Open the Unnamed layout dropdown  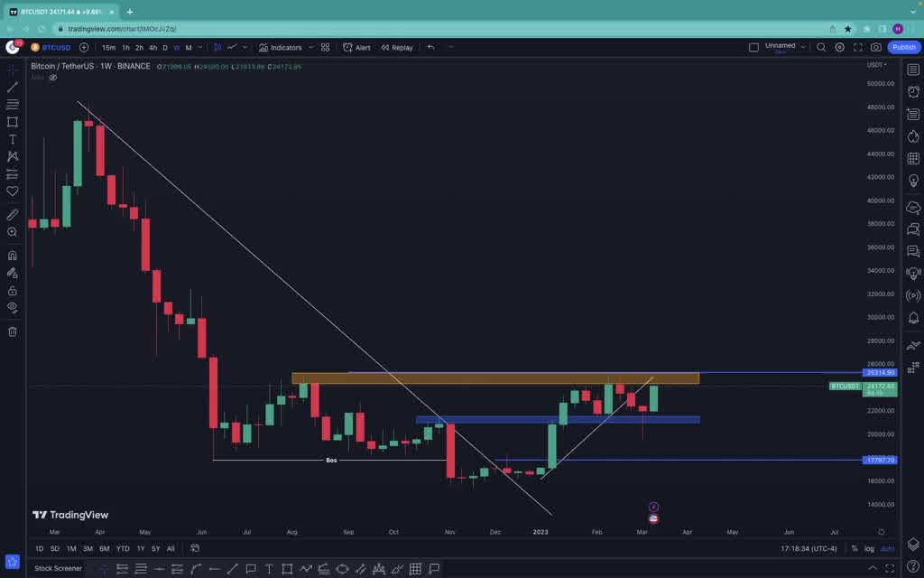point(782,47)
